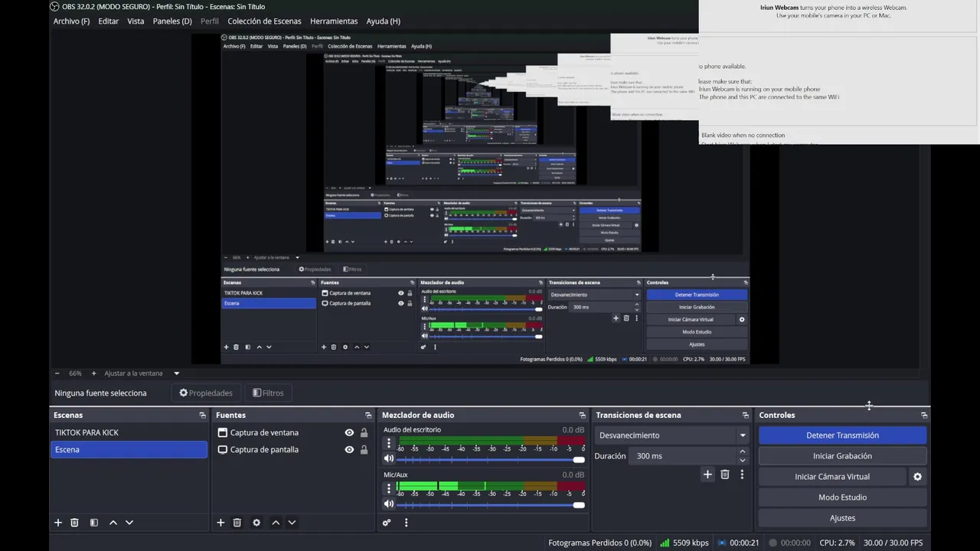
Task: Open preview scaling dropdown arrow
Action: coord(177,373)
